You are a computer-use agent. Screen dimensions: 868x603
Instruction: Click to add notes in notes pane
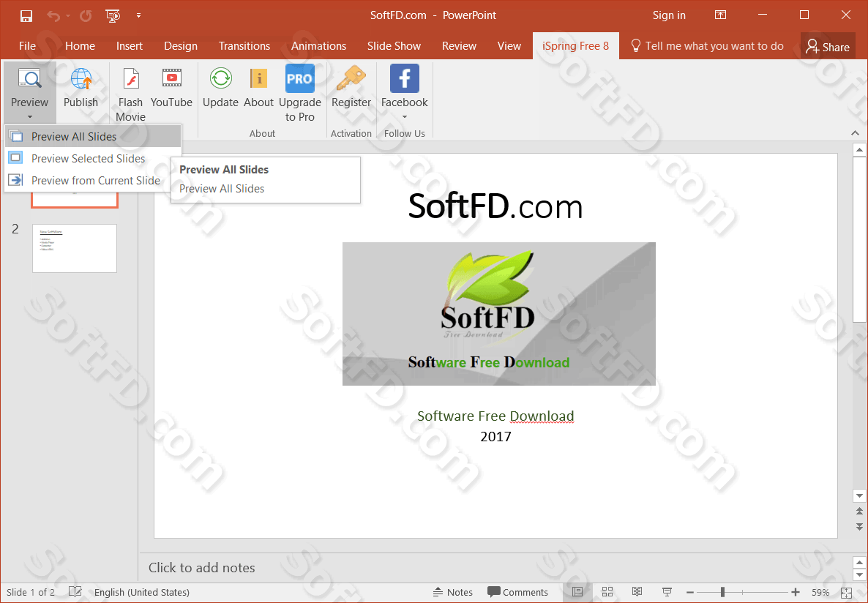tap(201, 568)
